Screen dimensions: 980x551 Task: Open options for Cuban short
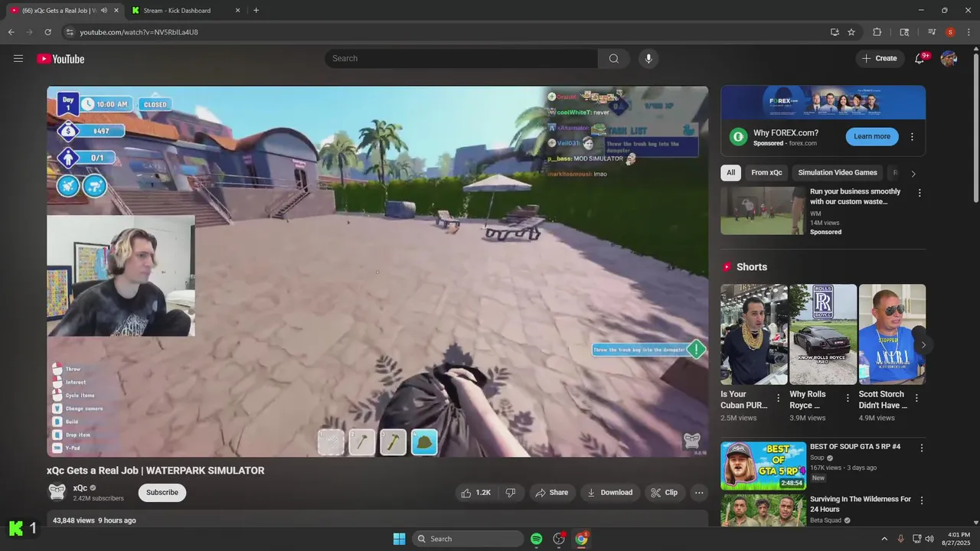click(779, 397)
